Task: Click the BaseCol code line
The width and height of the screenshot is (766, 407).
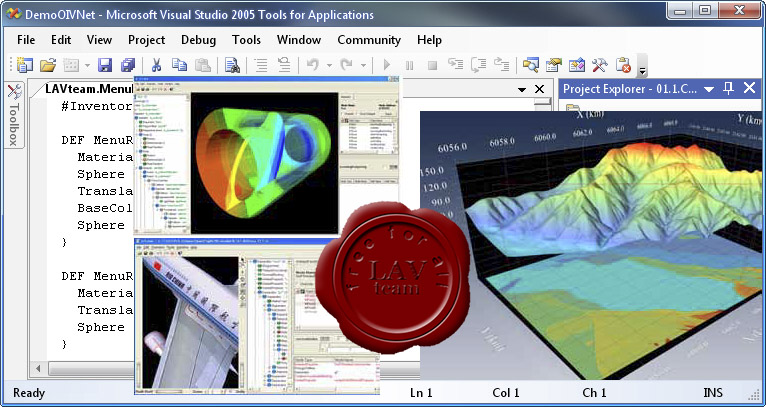Action: coord(105,208)
